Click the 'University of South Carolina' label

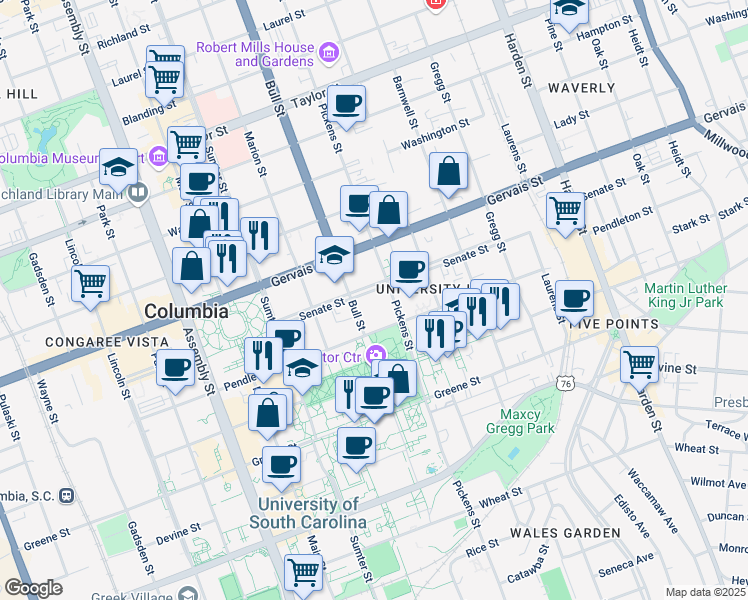308,513
